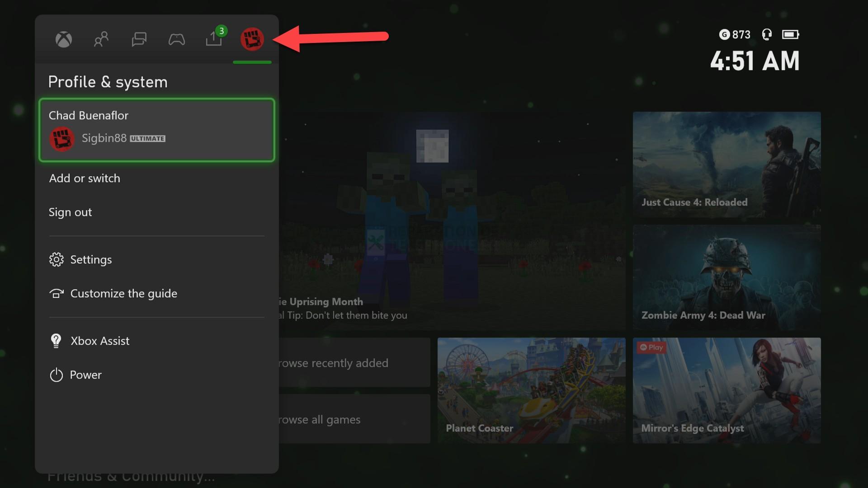The height and width of the screenshot is (488, 868).
Task: Click Browse all games button
Action: click(x=354, y=419)
